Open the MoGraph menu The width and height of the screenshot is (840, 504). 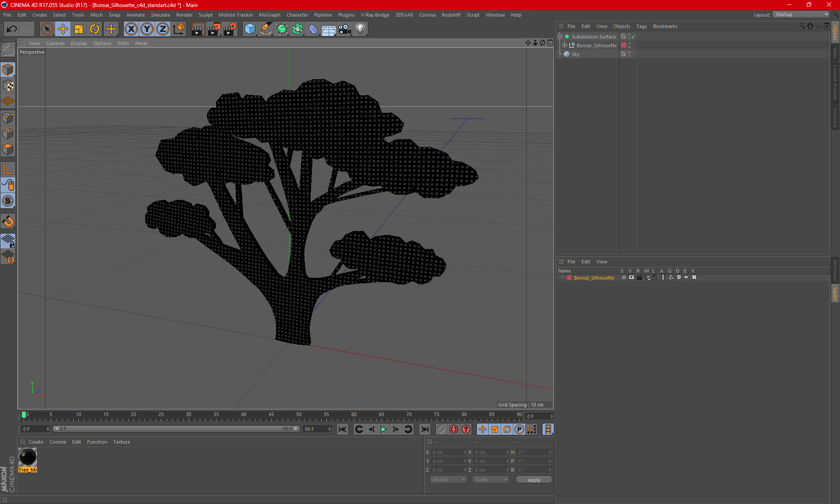[x=269, y=15]
